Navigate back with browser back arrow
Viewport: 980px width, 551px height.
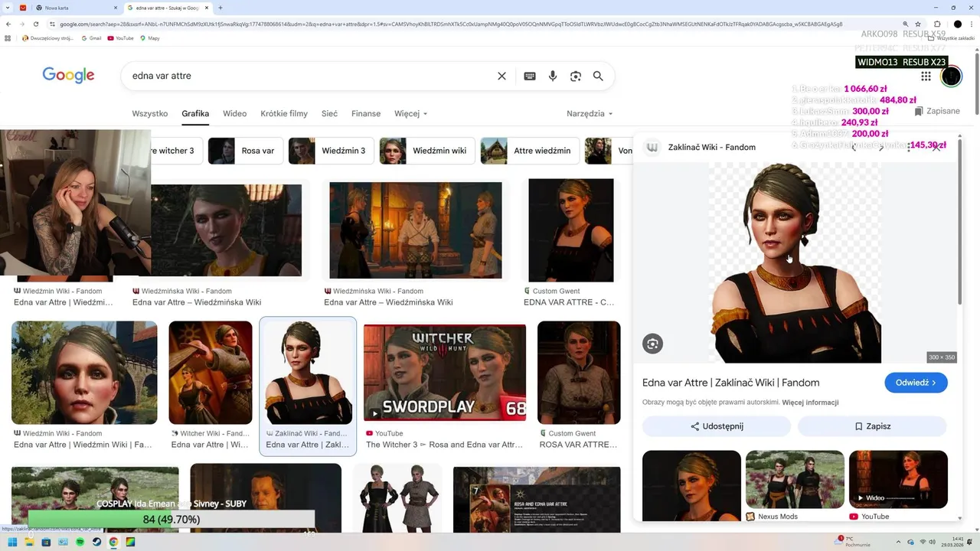(x=8, y=24)
